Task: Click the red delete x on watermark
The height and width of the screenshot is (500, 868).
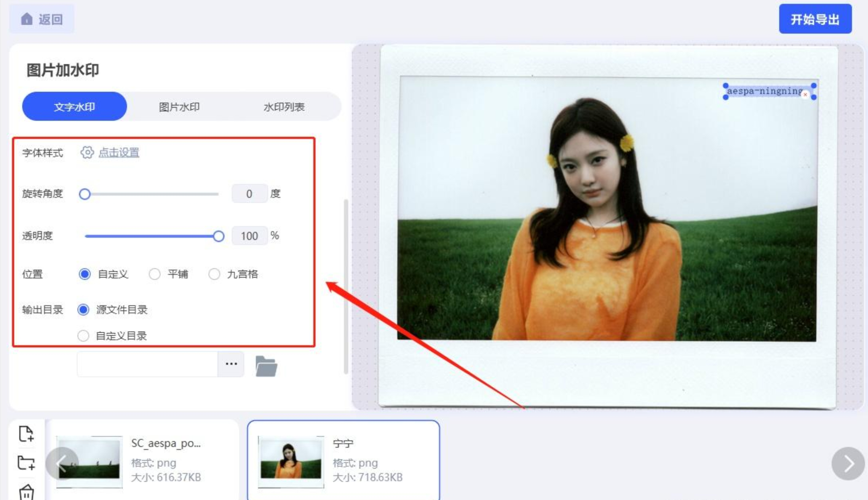Action: [805, 95]
